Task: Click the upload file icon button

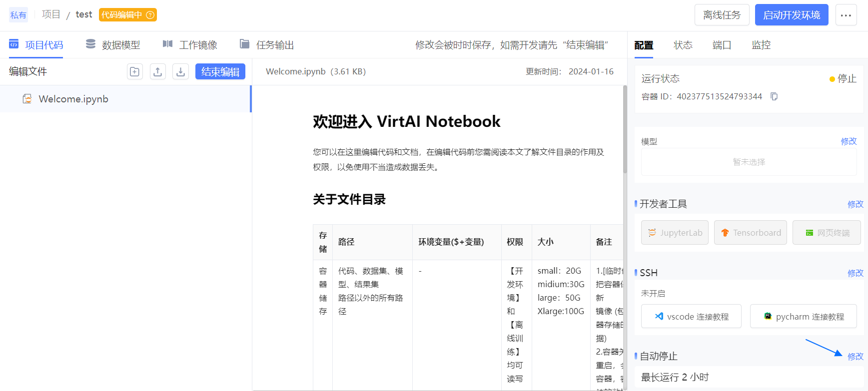Action: [x=157, y=71]
